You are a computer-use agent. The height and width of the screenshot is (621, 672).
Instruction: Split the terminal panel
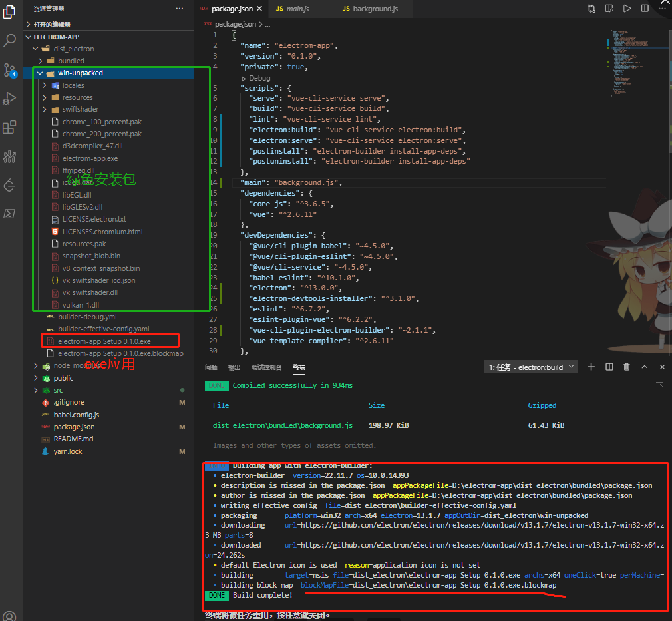[x=609, y=367]
